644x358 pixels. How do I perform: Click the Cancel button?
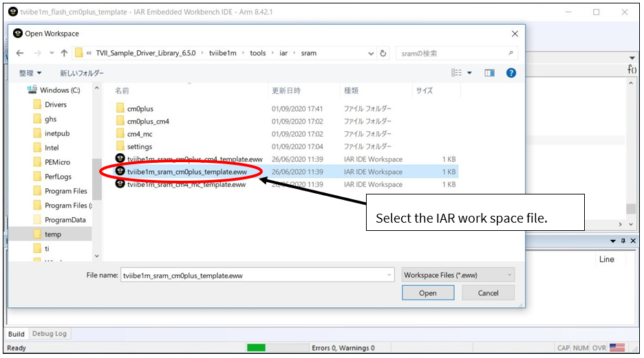(x=488, y=293)
